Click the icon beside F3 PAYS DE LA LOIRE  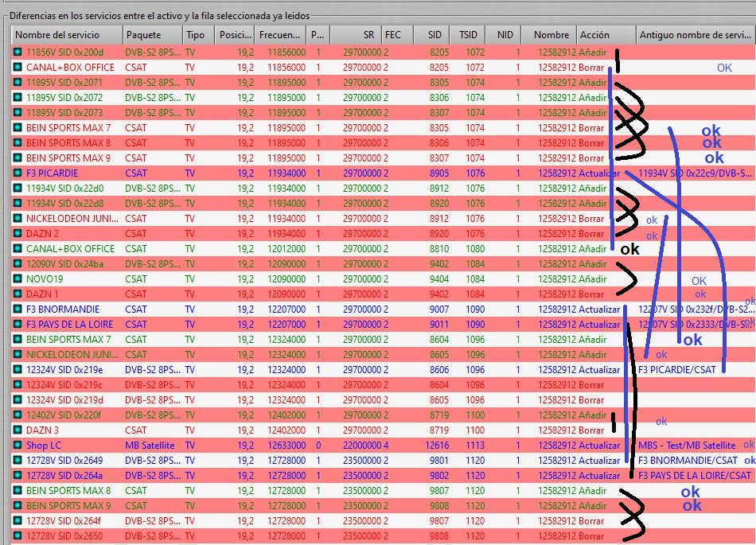click(18, 325)
